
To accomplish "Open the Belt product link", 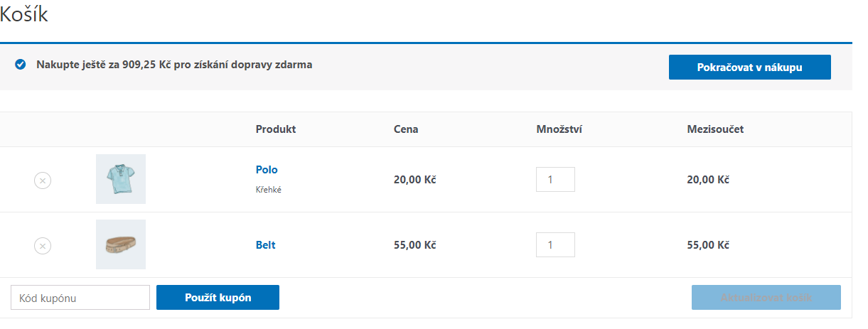I will (x=265, y=245).
